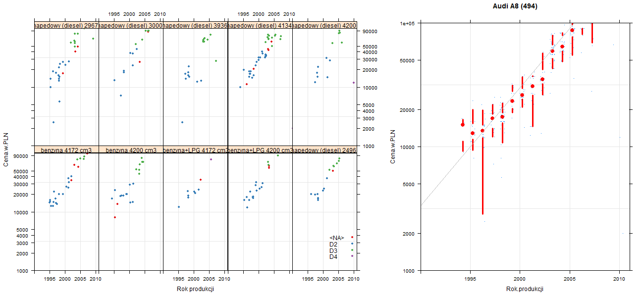644x297 pixels.
Task: Select the 'napedowy (diesel) 4134' panel strip
Action: click(260, 25)
